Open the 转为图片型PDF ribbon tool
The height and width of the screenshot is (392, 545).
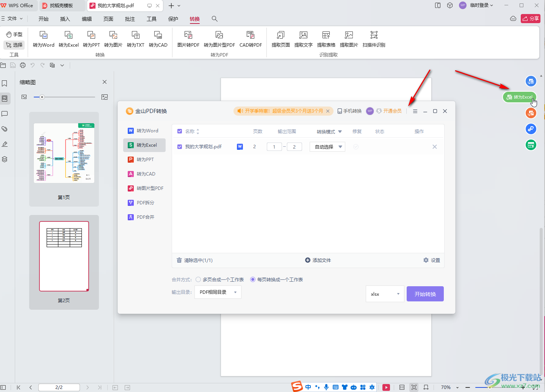click(x=219, y=39)
